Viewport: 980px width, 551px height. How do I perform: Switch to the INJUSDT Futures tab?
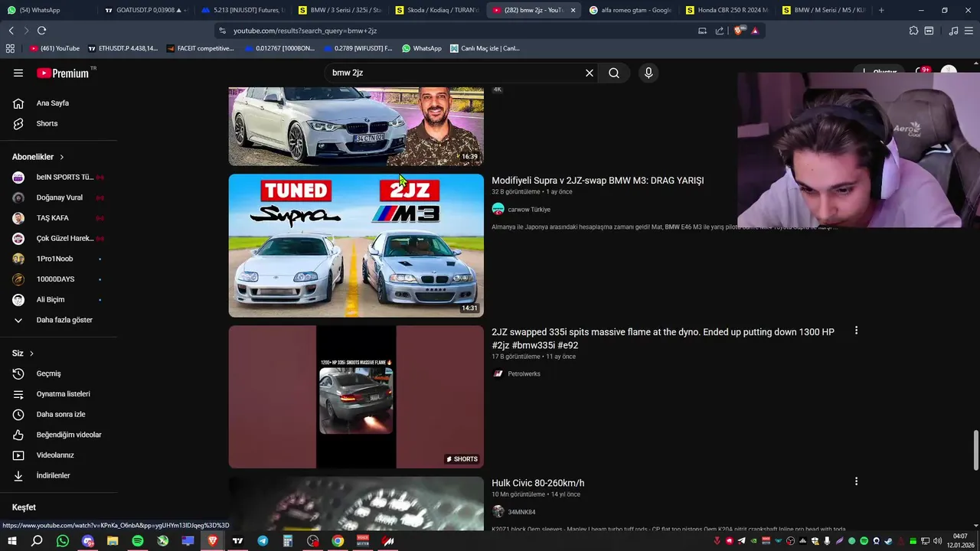coord(242,10)
